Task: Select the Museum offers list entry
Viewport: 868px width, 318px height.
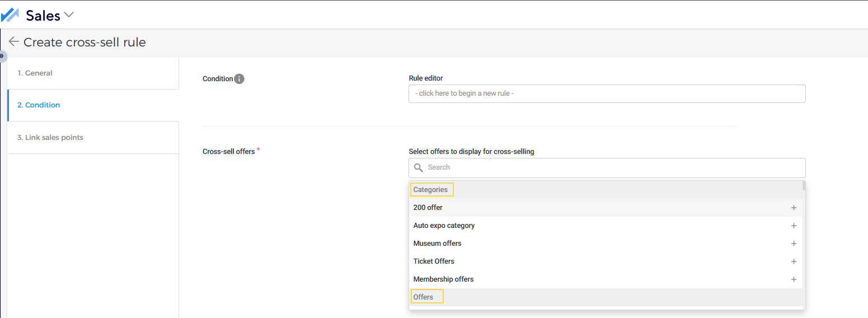Action: pos(437,244)
